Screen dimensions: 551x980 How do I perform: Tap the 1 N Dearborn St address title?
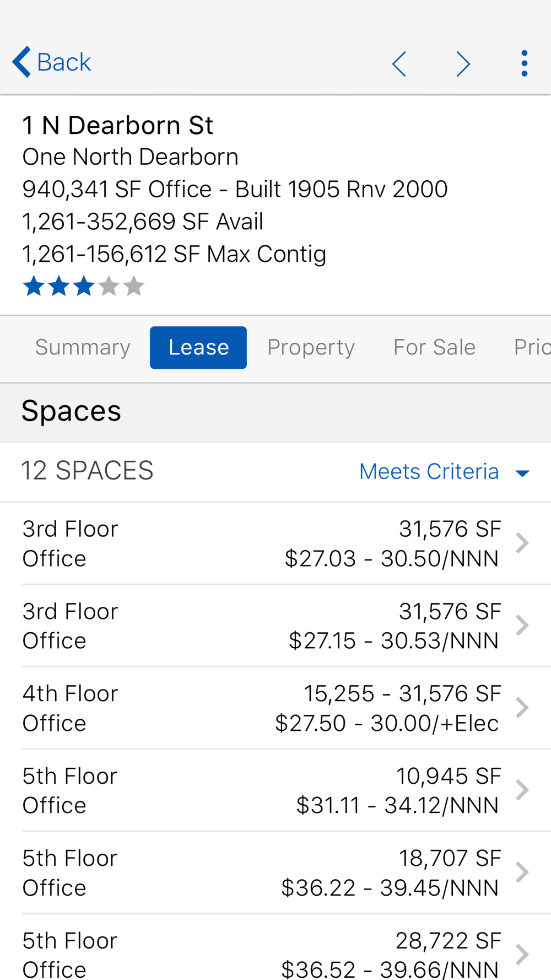117,126
